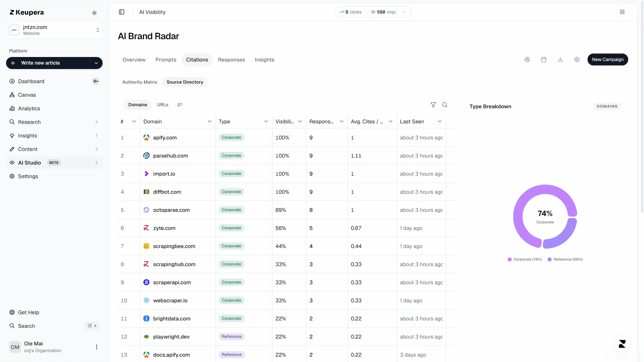Click the brightdata.com favicon
644x362 pixels.
(x=147, y=318)
